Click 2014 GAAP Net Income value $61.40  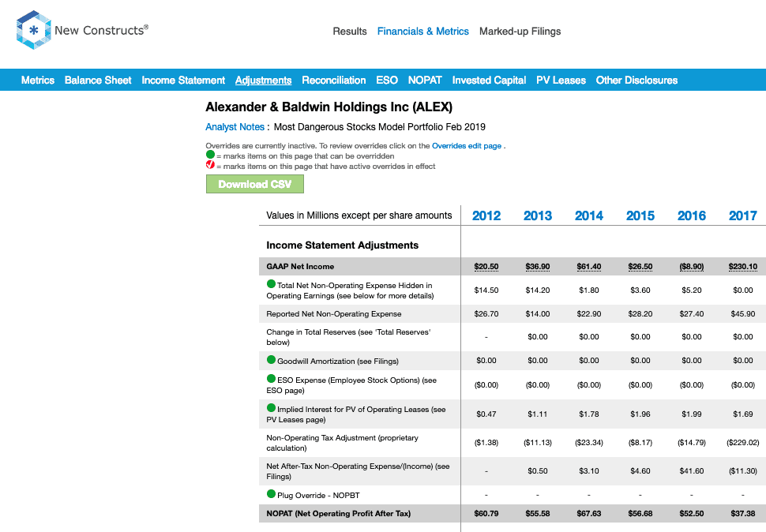click(588, 267)
